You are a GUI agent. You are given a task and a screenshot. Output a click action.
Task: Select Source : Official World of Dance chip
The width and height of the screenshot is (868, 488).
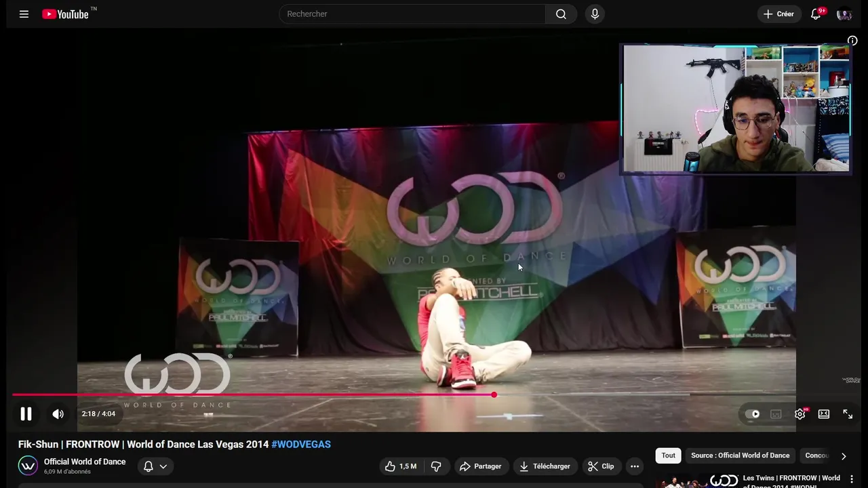tap(740, 455)
